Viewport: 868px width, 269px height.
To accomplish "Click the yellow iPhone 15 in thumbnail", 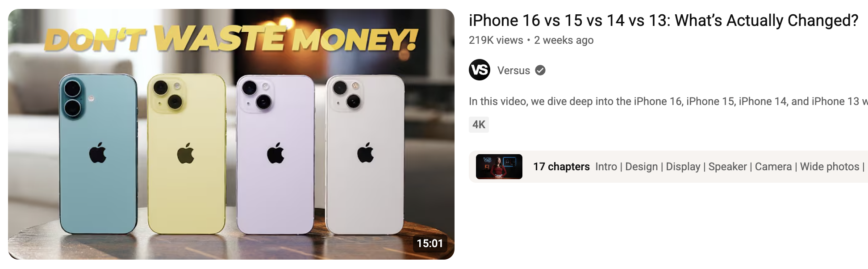I will tap(187, 154).
